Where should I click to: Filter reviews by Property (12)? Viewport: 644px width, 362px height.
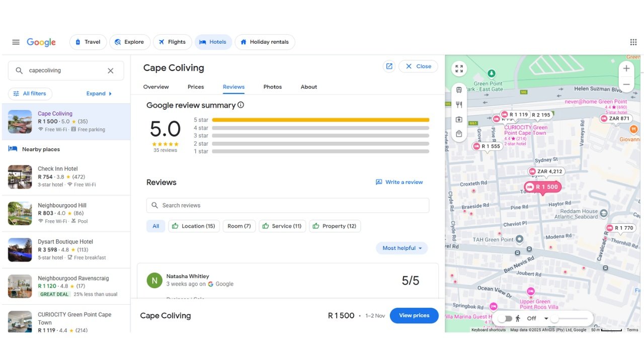click(335, 226)
